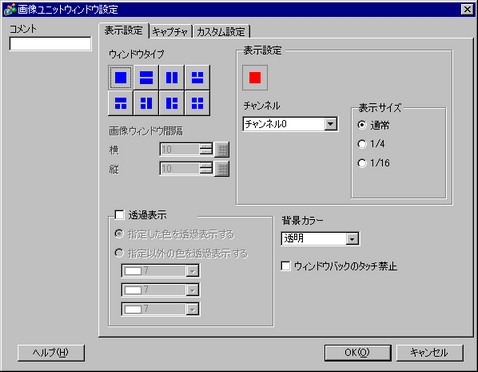478x372 pixels.
Task: Close the dialog with the X button
Action: (x=467, y=9)
